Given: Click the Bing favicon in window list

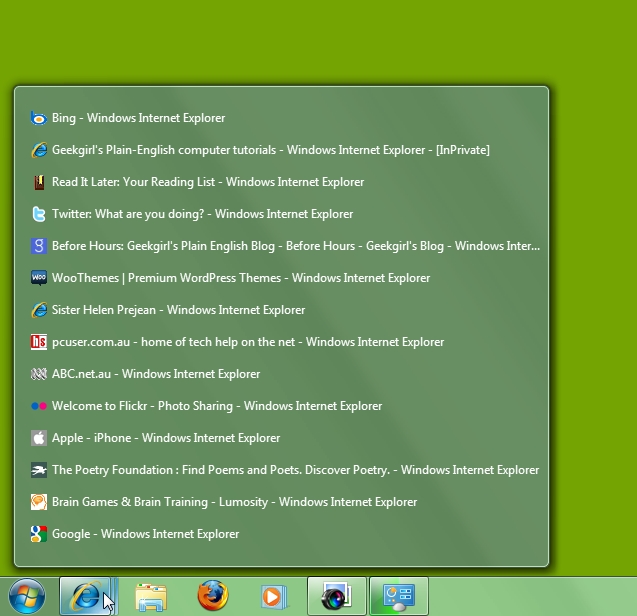Looking at the screenshot, I should pos(39,118).
